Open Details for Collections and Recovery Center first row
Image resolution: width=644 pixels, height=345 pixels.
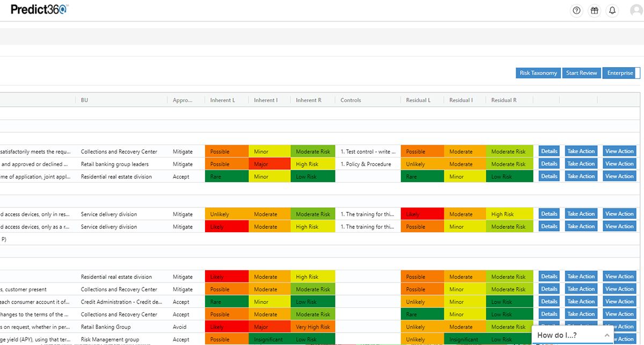click(x=549, y=152)
